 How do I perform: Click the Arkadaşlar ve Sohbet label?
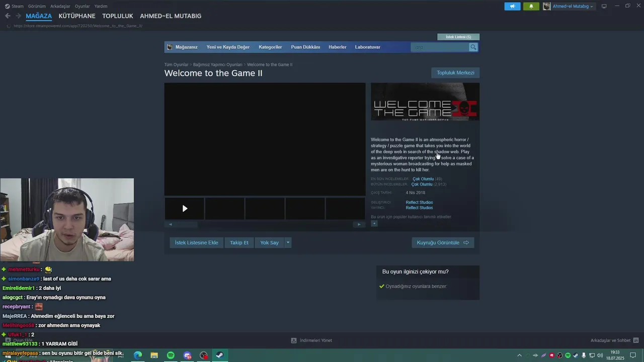610,340
